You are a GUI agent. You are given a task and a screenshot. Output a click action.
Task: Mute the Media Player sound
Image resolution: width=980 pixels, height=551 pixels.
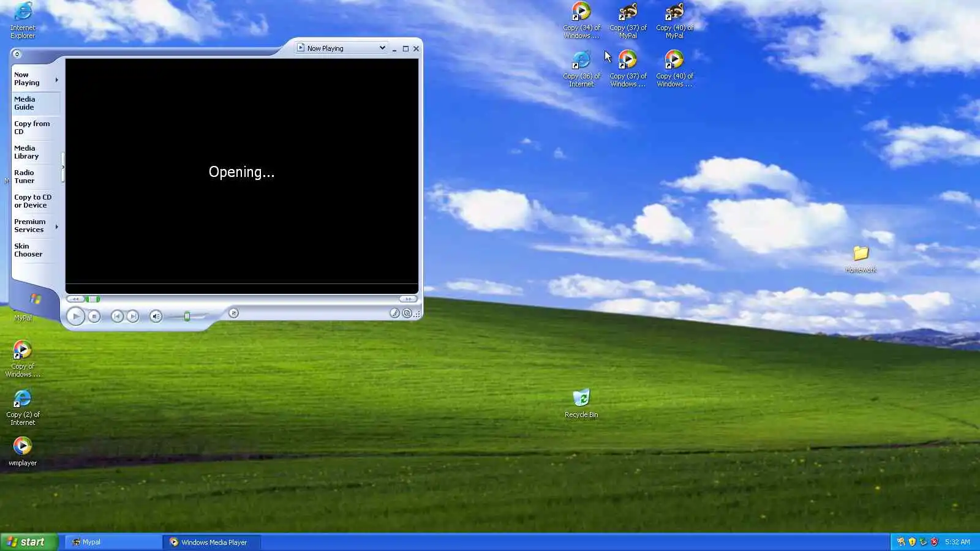(156, 317)
